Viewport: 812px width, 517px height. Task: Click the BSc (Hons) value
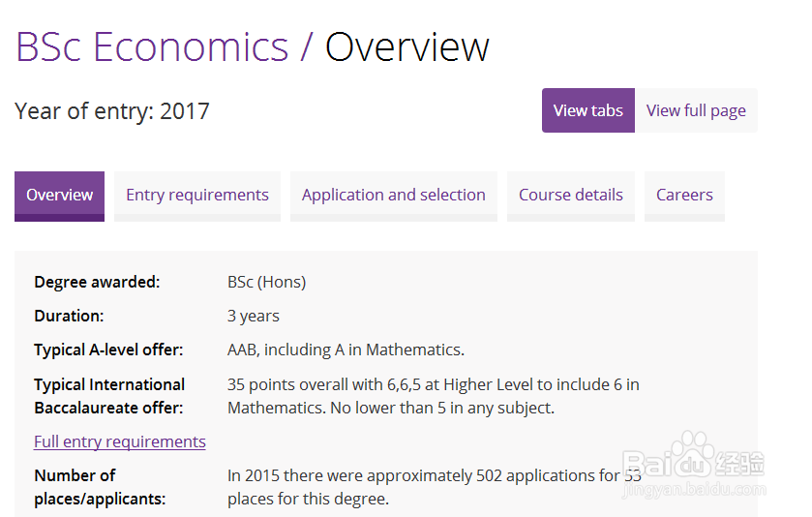point(267,282)
